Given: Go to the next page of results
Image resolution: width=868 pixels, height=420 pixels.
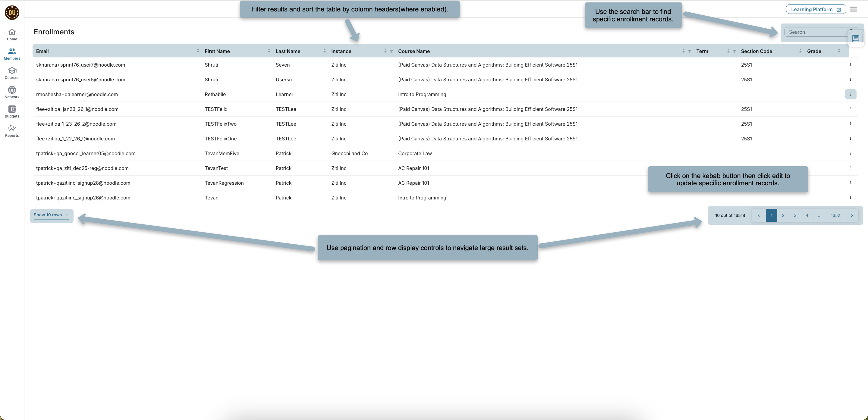Looking at the screenshot, I should click(851, 215).
